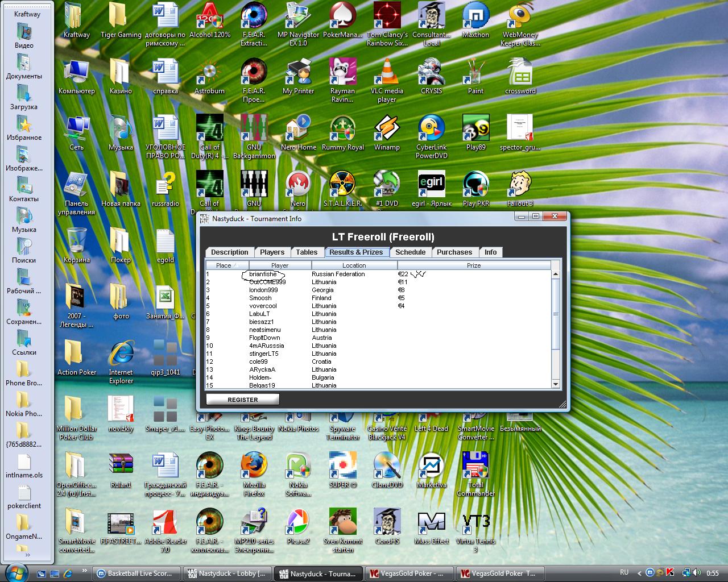728x582 pixels.
Task: Select the Internet Explorer desktop icon
Action: click(x=121, y=355)
